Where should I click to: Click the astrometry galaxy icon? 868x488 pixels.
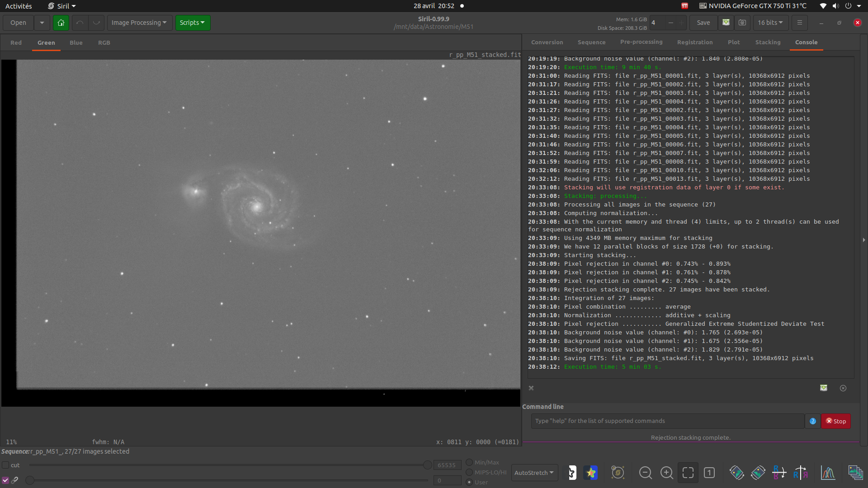point(618,473)
